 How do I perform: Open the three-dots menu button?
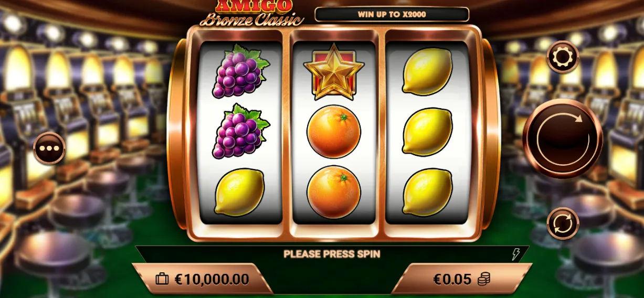coord(49,148)
